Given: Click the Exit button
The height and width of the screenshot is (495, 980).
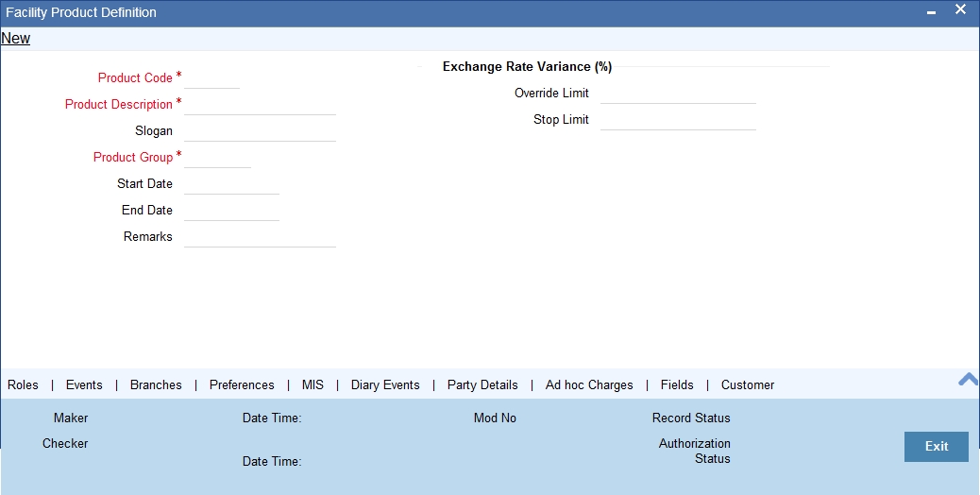Looking at the screenshot, I should tap(937, 446).
